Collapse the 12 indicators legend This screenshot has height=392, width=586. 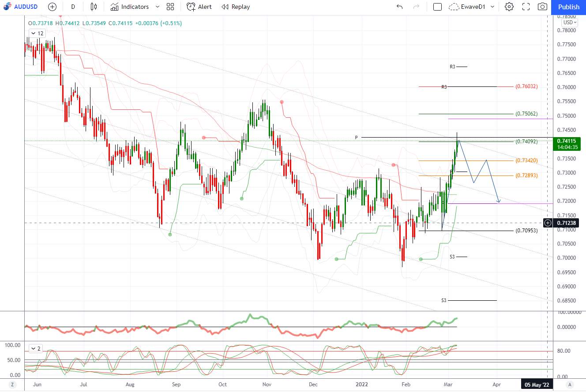[x=37, y=34]
